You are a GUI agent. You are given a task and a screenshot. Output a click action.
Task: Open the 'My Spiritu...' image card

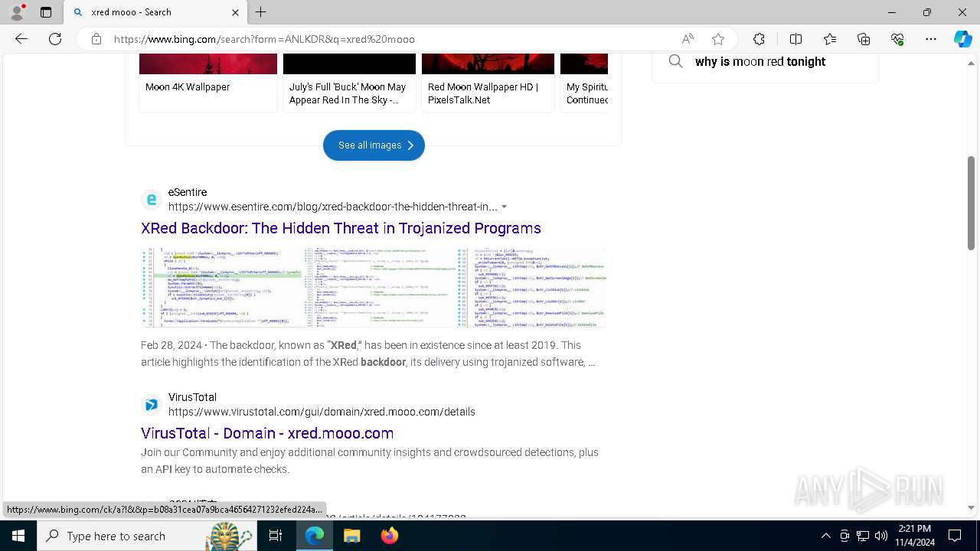tap(584, 83)
